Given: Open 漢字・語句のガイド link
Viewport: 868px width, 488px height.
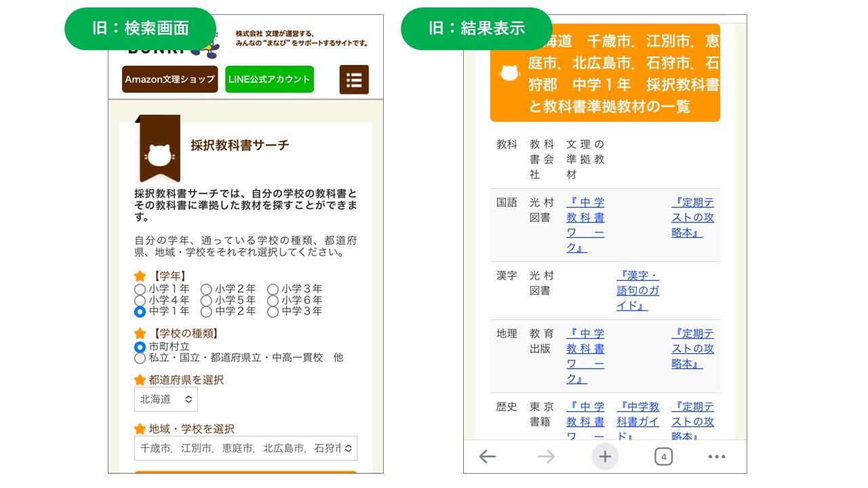Looking at the screenshot, I should coord(637,290).
